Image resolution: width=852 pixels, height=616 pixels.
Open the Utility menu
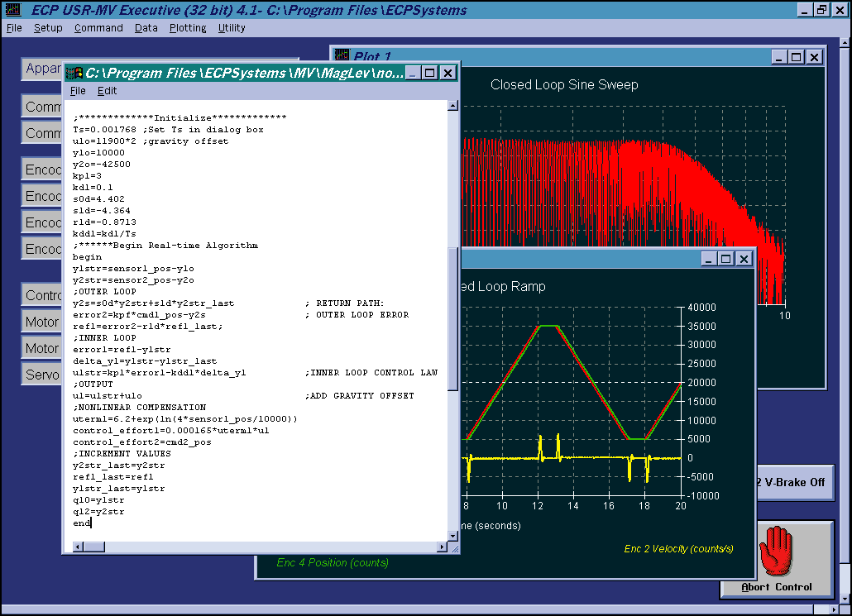point(232,28)
